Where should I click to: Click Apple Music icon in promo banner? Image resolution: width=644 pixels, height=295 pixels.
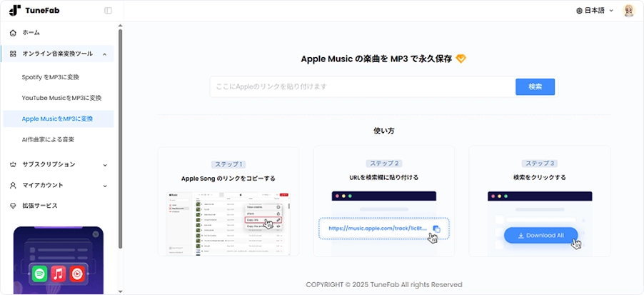59,274
